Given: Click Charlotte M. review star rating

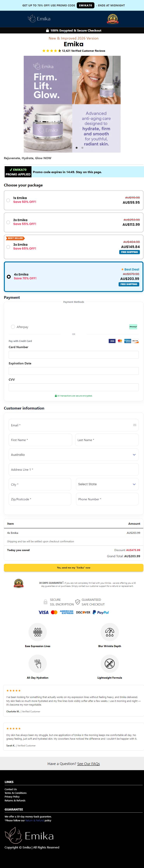Looking at the screenshot, I should [14, 690].
